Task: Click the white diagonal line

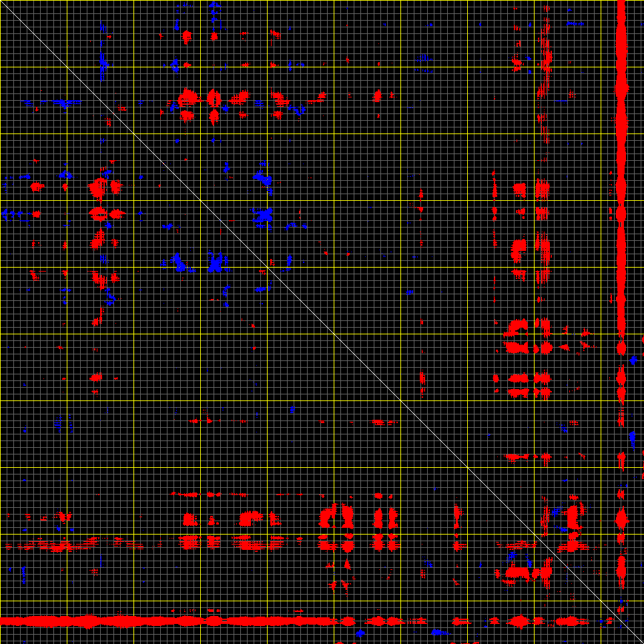Action: point(322,322)
